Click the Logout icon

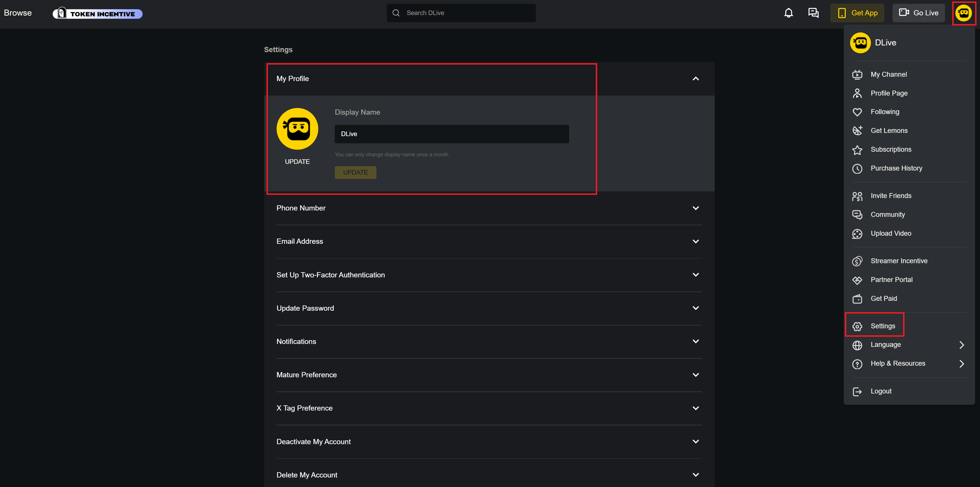click(857, 391)
